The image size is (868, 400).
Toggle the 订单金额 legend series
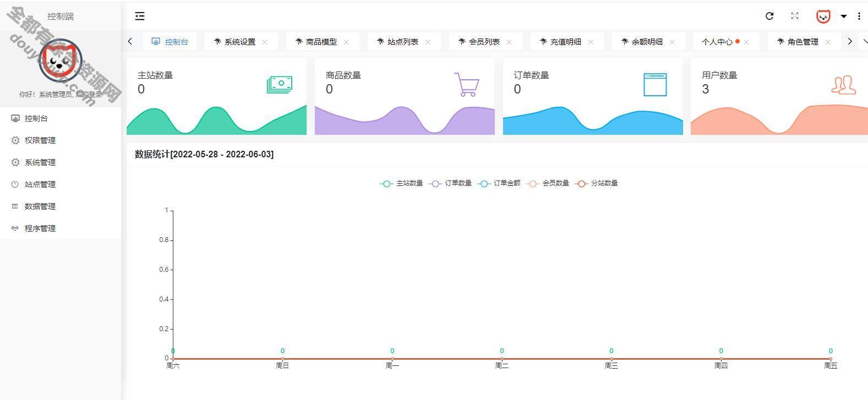pos(499,183)
